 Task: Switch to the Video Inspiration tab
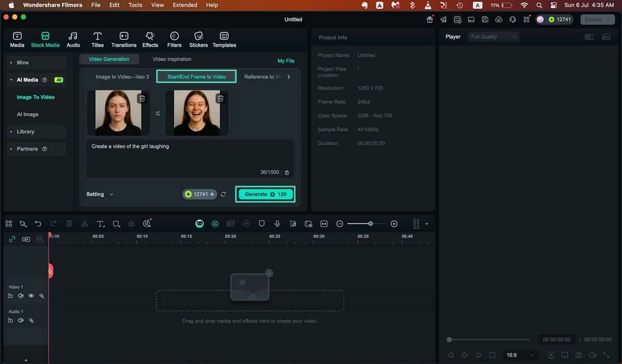click(172, 59)
